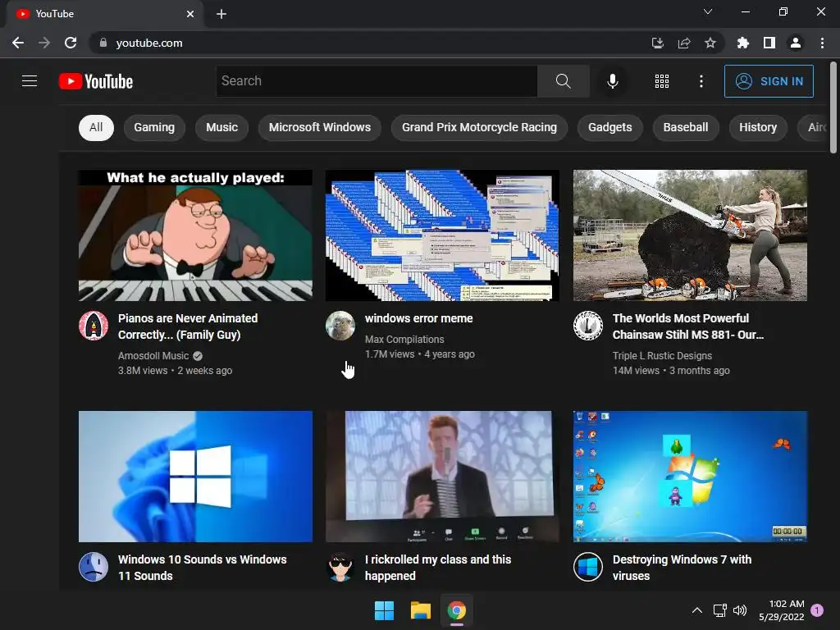Open channel avatar beside Windows 10 Sounds video
Screen dimensions: 840x630
tap(94, 567)
